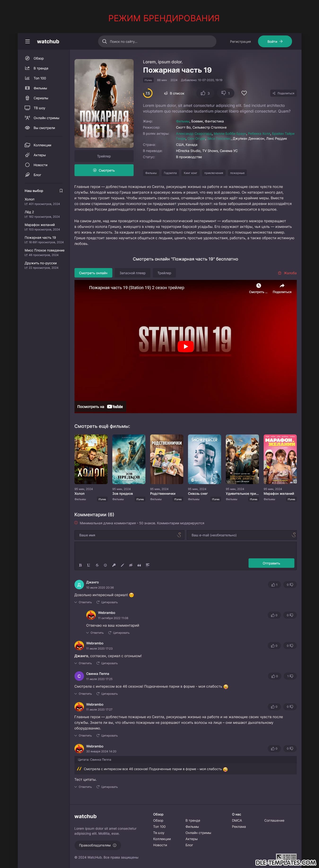Click the text alignment icon in comment editor
The height and width of the screenshot is (868, 319).
pyautogui.click(x=147, y=565)
